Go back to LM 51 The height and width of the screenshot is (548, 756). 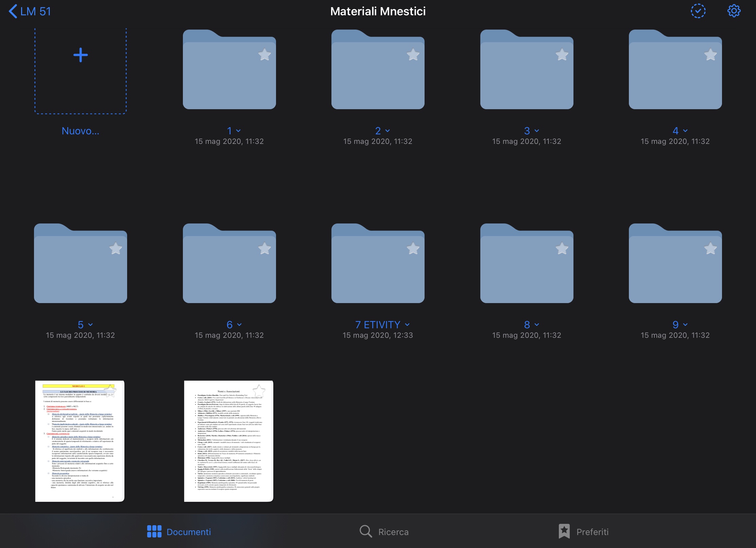[30, 11]
